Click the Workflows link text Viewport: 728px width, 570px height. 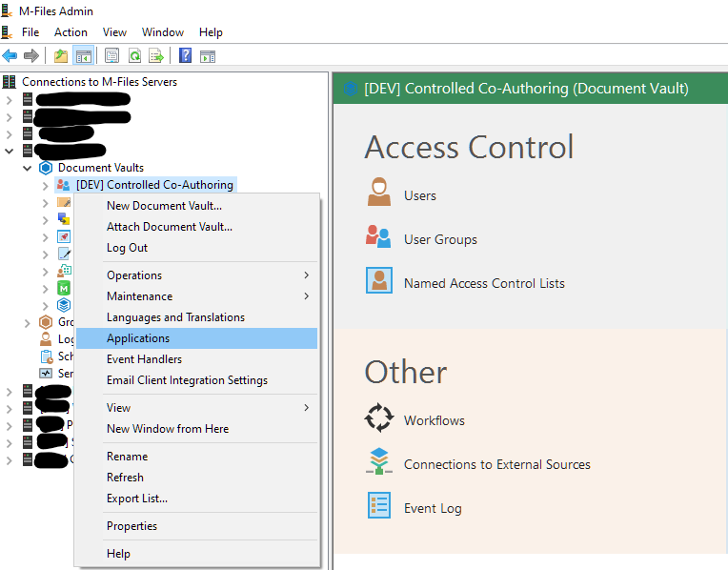coord(435,420)
